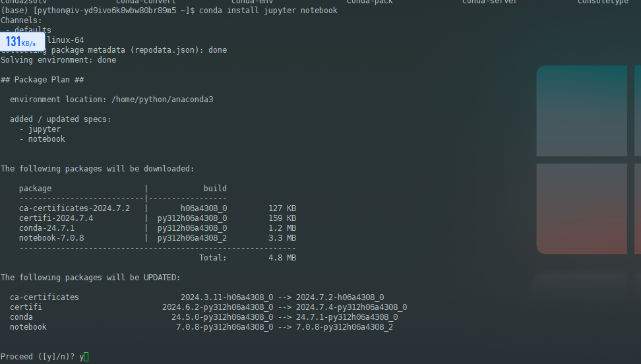This screenshot has height=364, width=641.
Task: Click the certifi name in UPDATED list
Action: click(26, 307)
